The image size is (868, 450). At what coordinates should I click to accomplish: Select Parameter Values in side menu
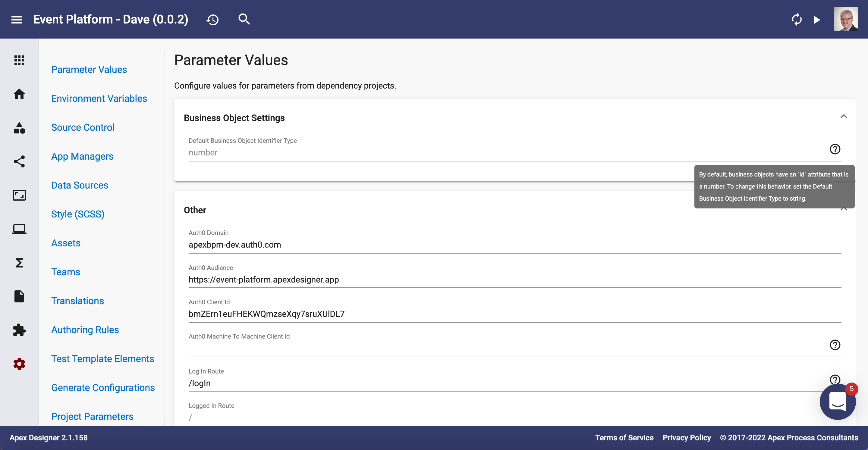click(x=89, y=69)
